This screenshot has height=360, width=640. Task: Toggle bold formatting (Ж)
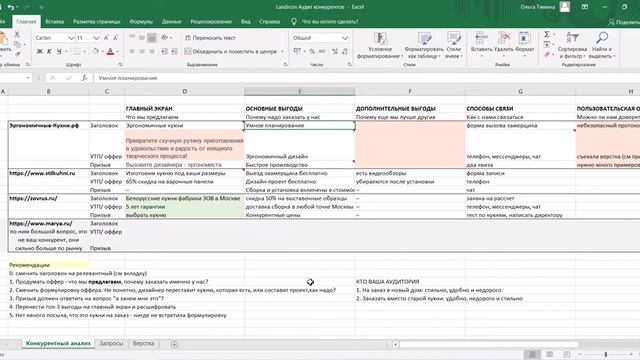tap(40, 51)
